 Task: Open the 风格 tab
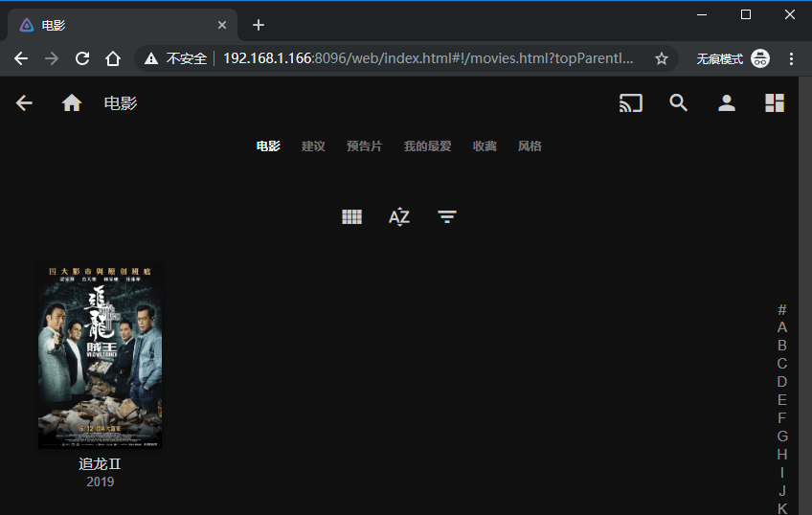530,146
